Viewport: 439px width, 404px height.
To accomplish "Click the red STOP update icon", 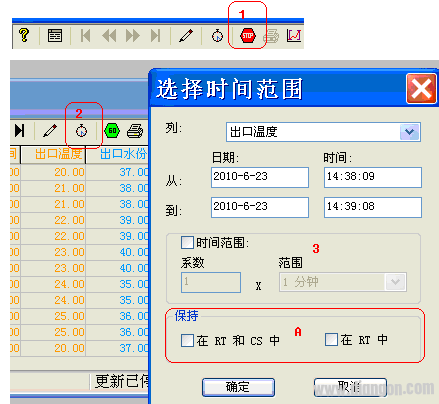I will coord(248,36).
